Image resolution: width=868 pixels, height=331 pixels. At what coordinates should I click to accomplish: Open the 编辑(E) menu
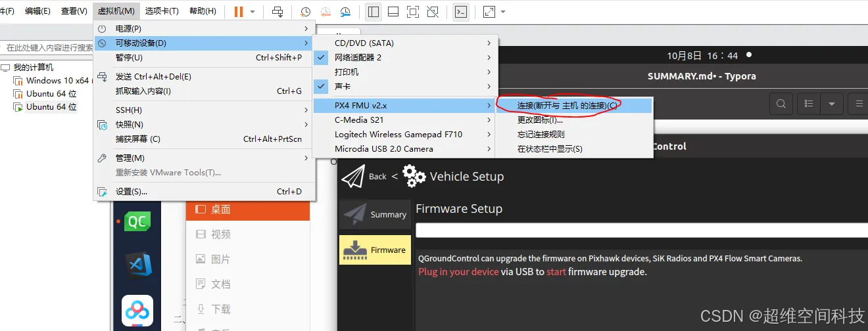[x=37, y=11]
